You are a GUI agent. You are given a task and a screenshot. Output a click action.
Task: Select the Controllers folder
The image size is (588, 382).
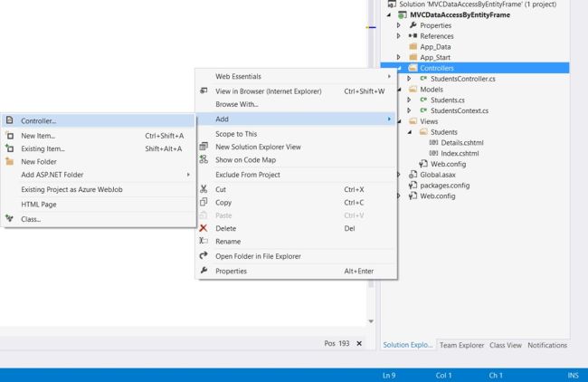tap(437, 68)
